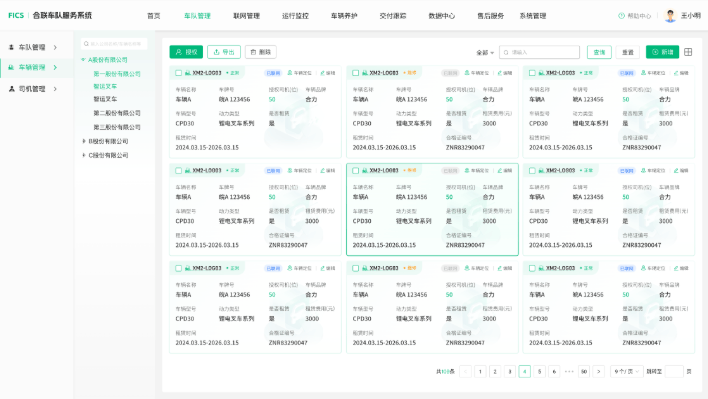Open the 系统管理 top navigation tab
708x399 pixels.
533,16
